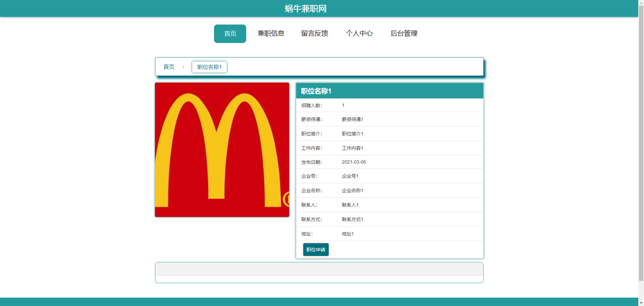Click the McDonald's logo job image
The image size is (644, 306).
point(222,150)
